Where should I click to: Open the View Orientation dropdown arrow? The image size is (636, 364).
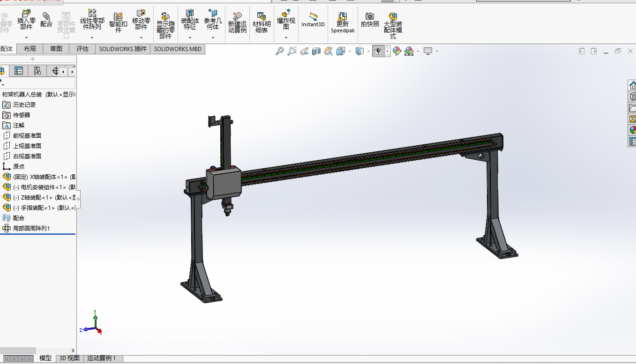350,51
